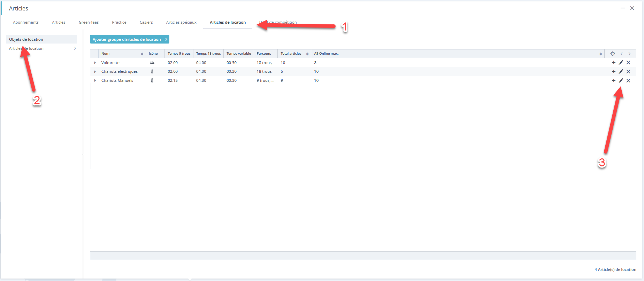Switch to the Articles tab
The image size is (644, 281).
pyautogui.click(x=59, y=22)
